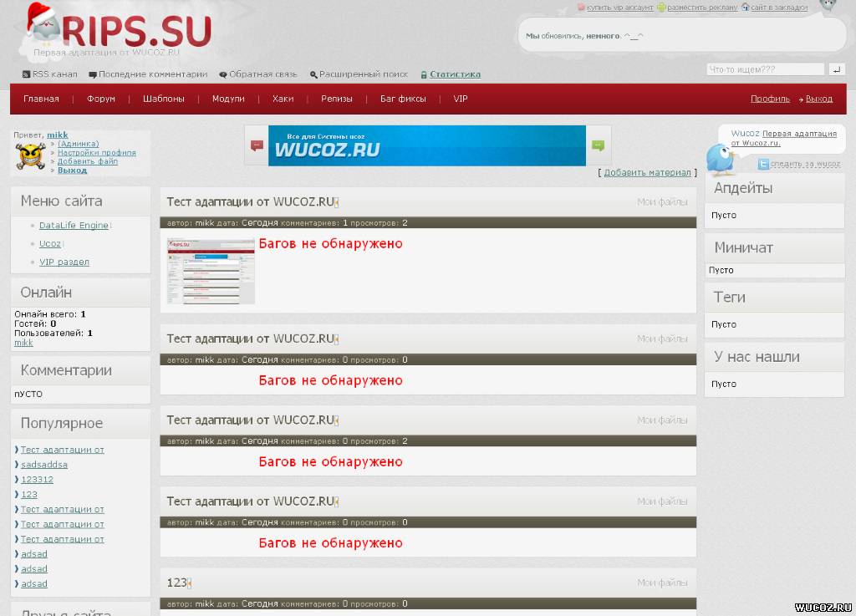Click Добавить файл in the user panel
This screenshot has height=616, width=856.
87,161
